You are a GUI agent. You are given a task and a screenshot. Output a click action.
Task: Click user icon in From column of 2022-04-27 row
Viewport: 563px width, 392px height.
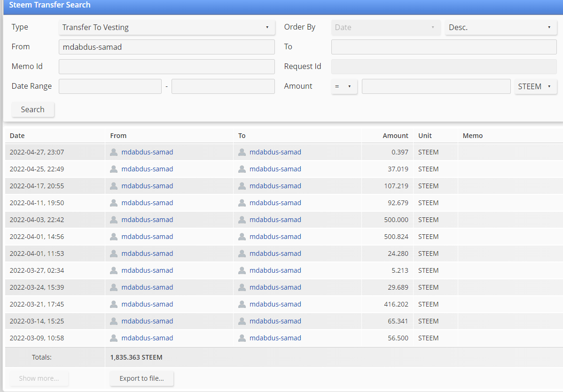tap(113, 152)
